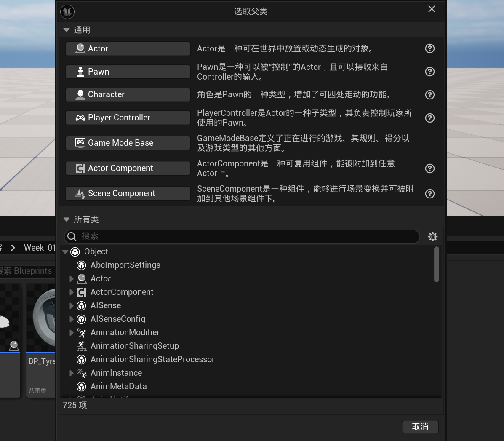Click the AnimInstance running figure icon
This screenshot has width=504, height=441.
coord(82,373)
